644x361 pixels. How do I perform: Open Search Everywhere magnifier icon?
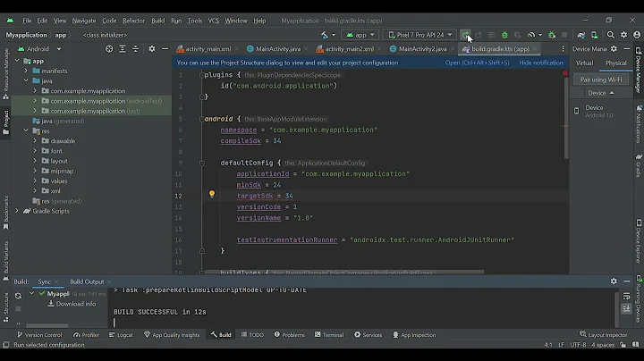611,35
